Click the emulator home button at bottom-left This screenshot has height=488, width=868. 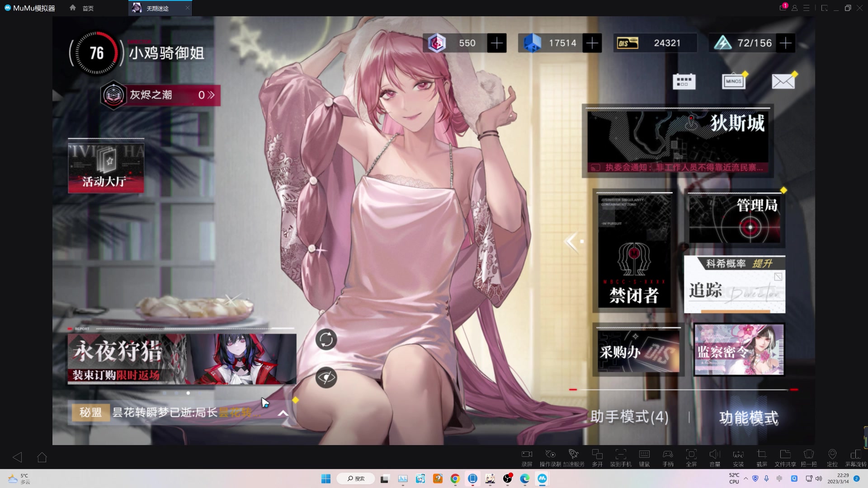(42, 457)
